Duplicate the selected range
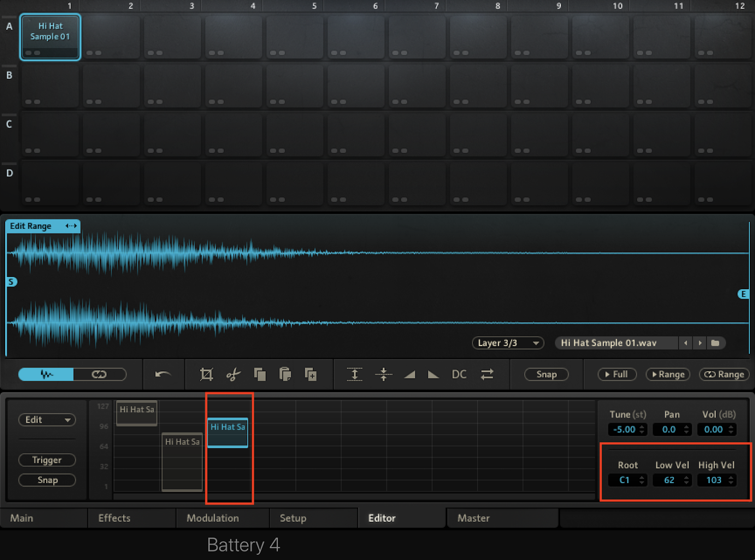The image size is (755, 560). pyautogui.click(x=310, y=375)
